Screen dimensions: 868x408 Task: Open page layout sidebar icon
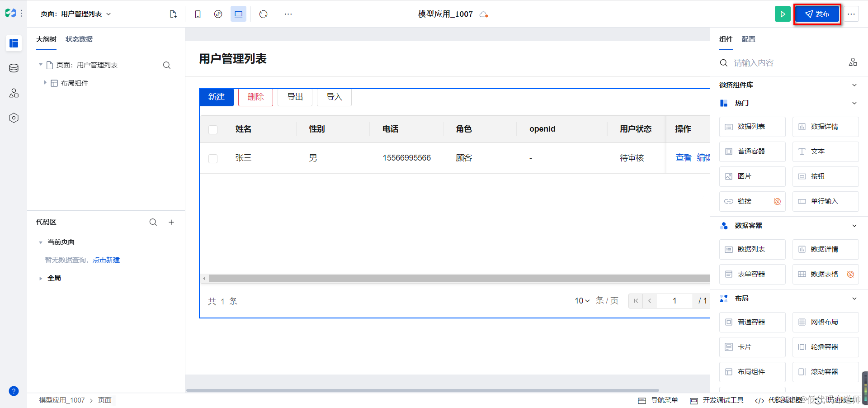(x=14, y=43)
